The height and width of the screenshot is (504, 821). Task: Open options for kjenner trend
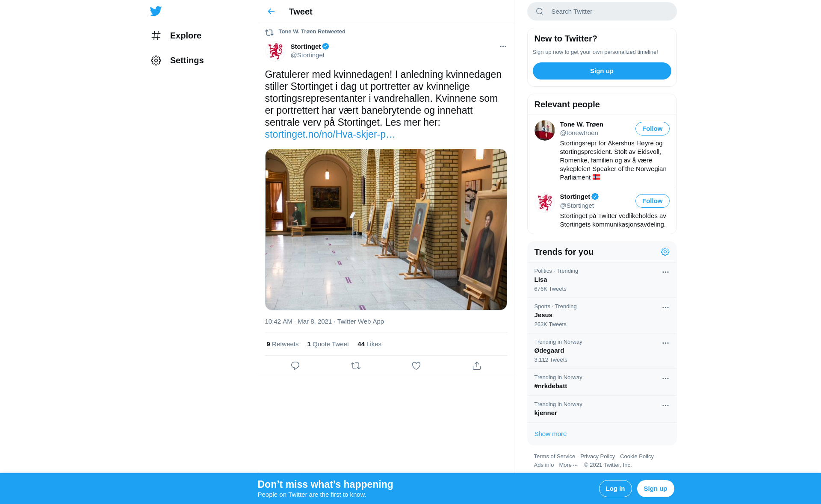[x=665, y=406]
